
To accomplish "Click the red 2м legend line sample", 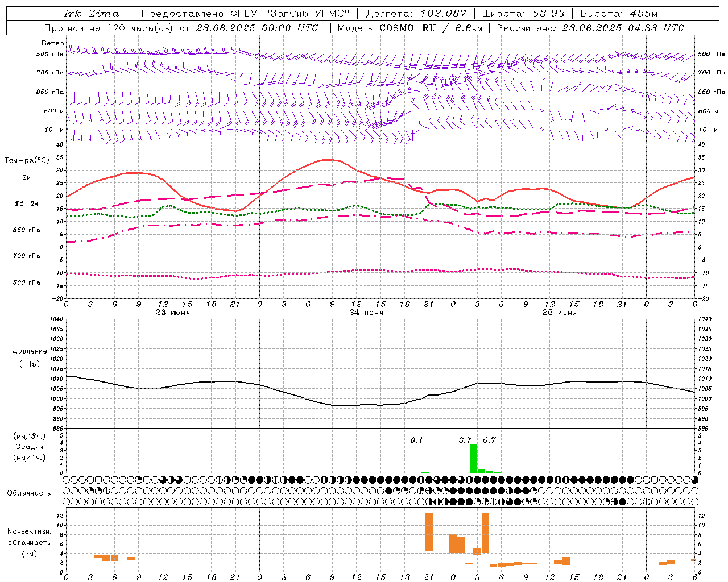I will [x=26, y=184].
